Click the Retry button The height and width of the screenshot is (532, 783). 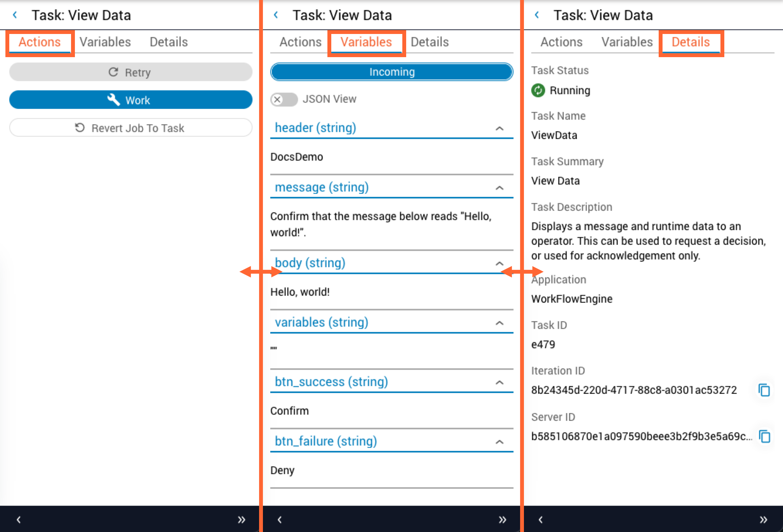pyautogui.click(x=130, y=72)
